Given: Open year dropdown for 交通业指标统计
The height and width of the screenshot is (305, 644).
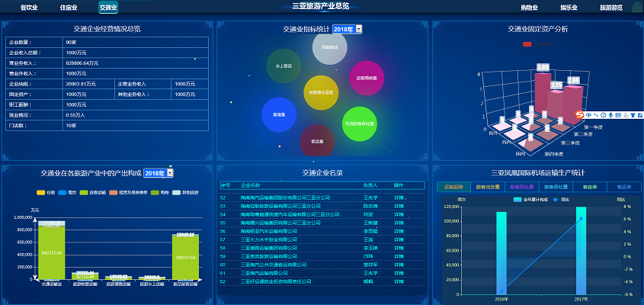Looking at the screenshot, I should coord(347,29).
